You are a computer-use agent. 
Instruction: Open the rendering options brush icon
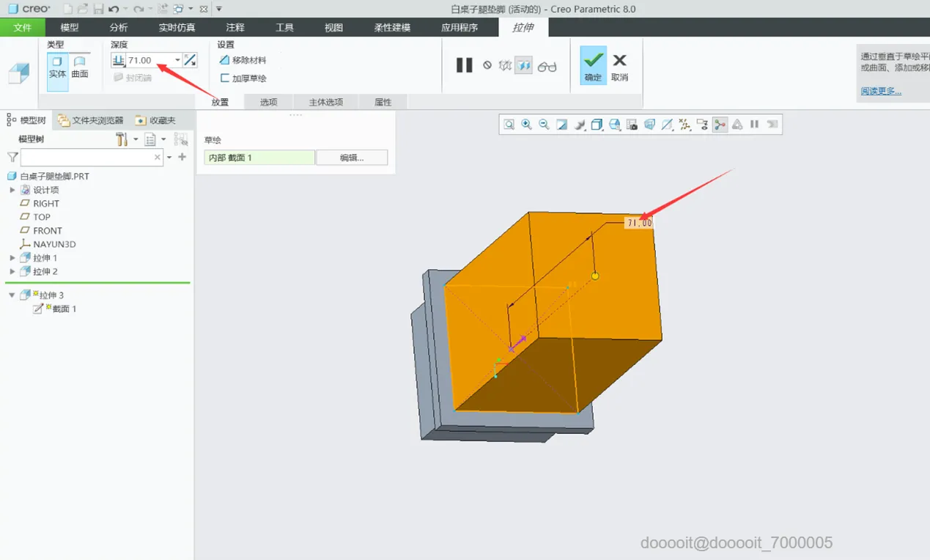pos(579,125)
